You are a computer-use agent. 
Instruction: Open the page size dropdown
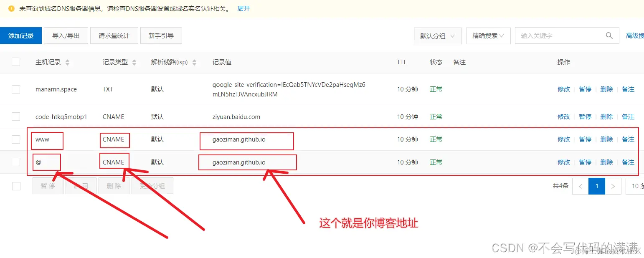[635, 186]
